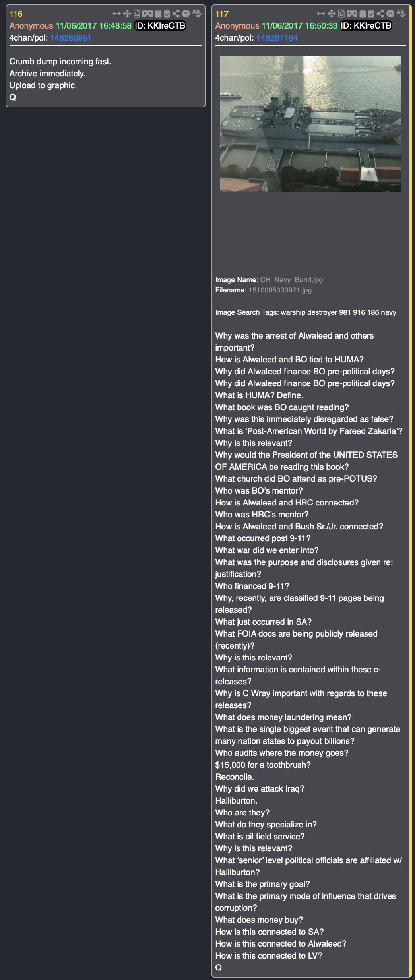Open 4chan/pol link 148287184

tap(277, 38)
